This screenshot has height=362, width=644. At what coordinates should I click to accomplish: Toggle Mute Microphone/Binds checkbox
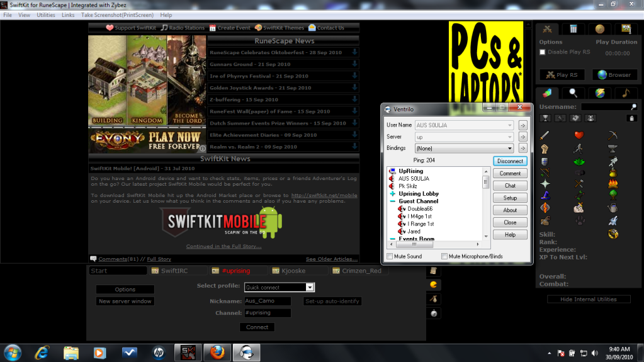[444, 256]
